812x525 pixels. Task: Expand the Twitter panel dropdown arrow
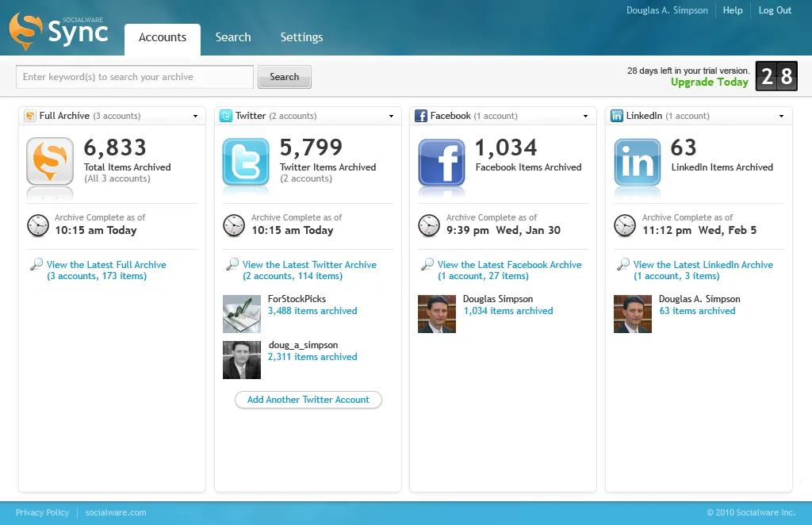tap(391, 116)
